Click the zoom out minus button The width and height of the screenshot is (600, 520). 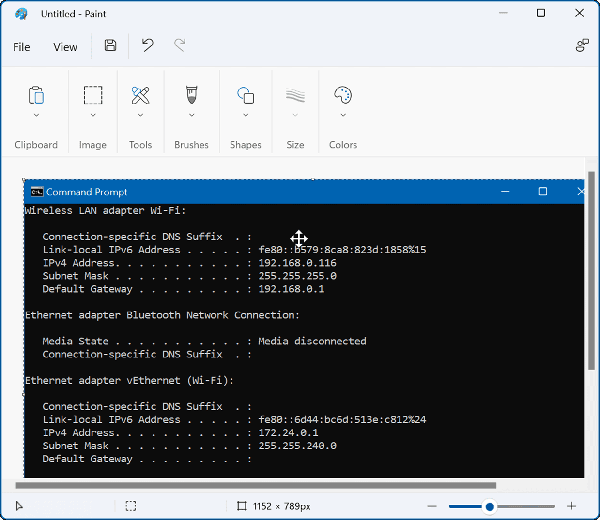tap(432, 506)
